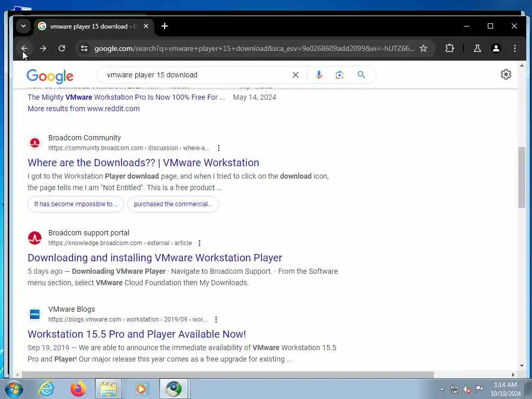The image size is (532, 399).
Task: Open 'Where are the Downloads??' result
Action: 143,163
